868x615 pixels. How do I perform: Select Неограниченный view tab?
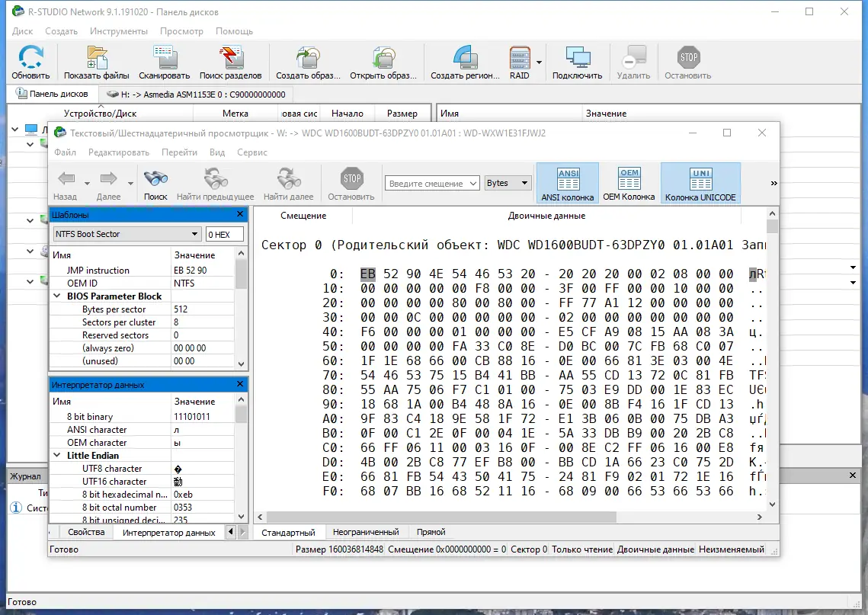366,532
